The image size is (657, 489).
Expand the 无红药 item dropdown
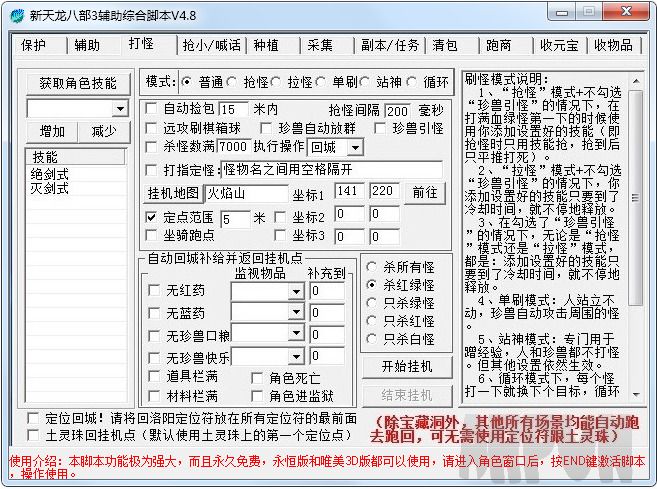pyautogui.click(x=296, y=291)
